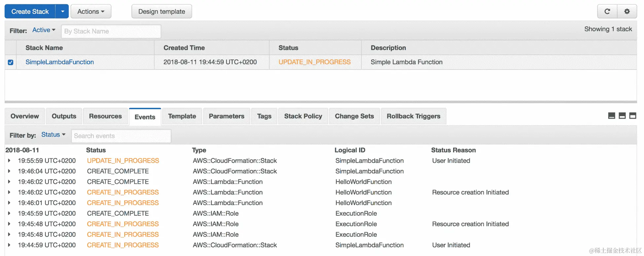Image resolution: width=644 pixels, height=256 pixels.
Task: Click the Create Stack button
Action: coord(30,12)
